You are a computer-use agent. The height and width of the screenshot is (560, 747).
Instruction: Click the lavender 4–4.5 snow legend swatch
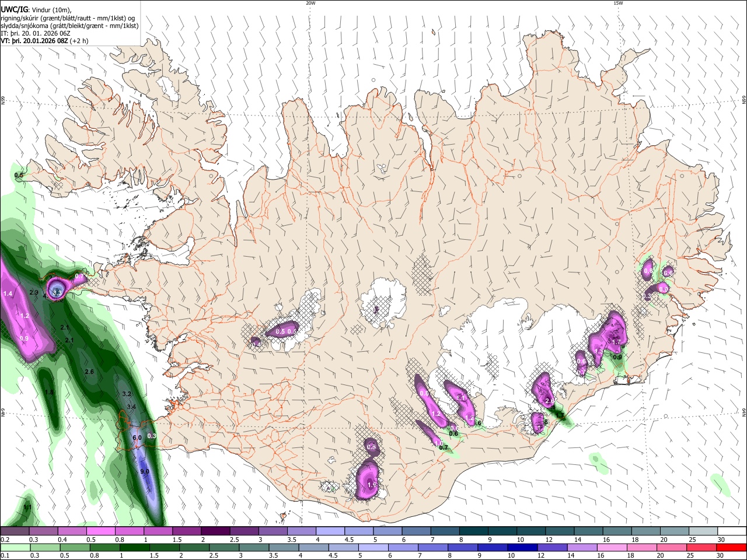pyautogui.click(x=330, y=531)
